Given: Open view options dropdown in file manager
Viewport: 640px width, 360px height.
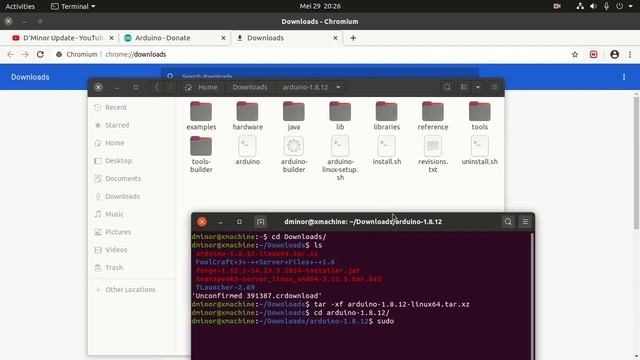Looking at the screenshot, I should click(478, 87).
